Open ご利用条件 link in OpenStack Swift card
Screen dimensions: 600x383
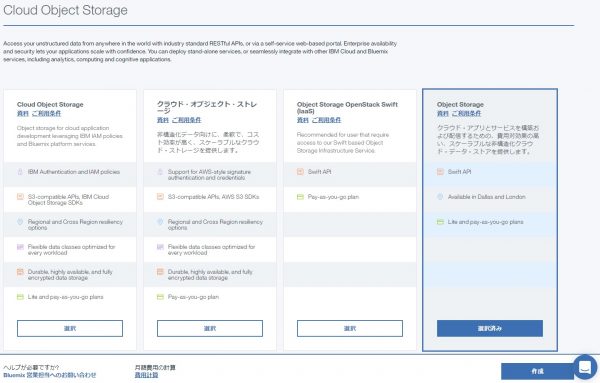tap(326, 120)
